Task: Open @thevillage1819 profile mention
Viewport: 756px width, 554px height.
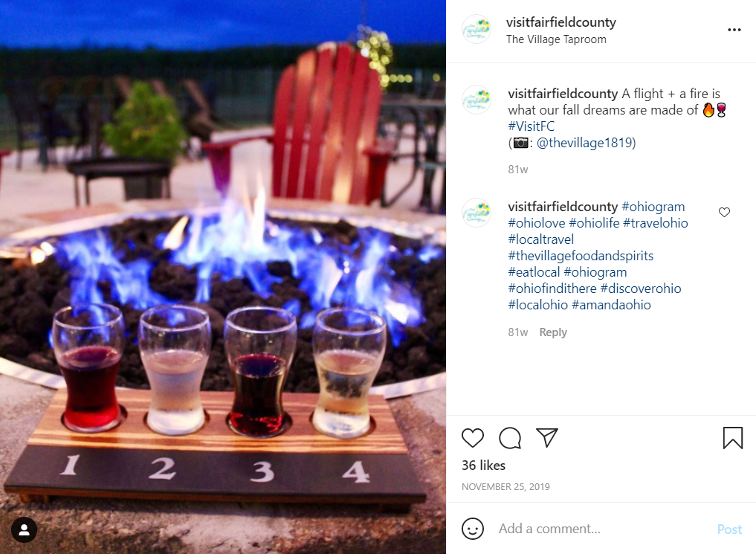Action: click(584, 143)
